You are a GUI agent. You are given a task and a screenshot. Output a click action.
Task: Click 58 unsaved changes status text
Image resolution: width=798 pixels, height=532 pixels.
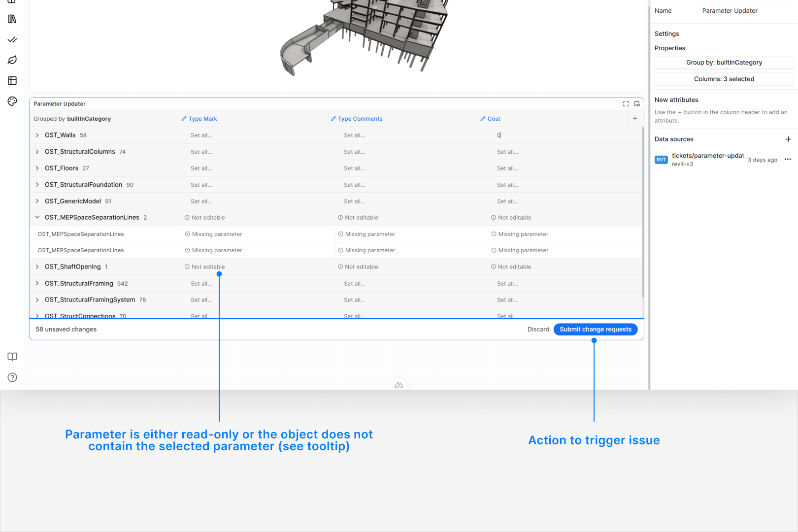(x=66, y=330)
